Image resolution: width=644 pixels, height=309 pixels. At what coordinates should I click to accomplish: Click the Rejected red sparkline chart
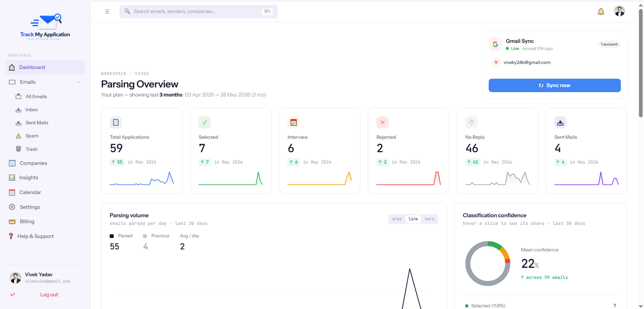click(409, 178)
